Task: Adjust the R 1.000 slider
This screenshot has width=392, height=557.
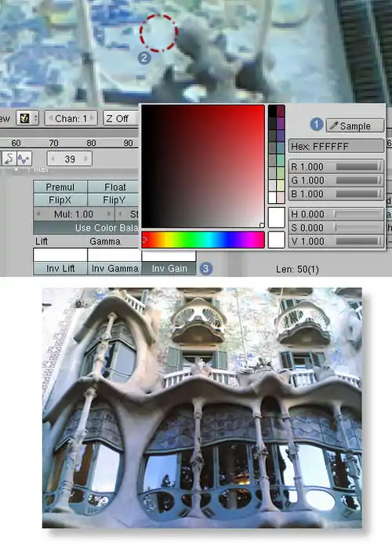Action: pyautogui.click(x=336, y=166)
